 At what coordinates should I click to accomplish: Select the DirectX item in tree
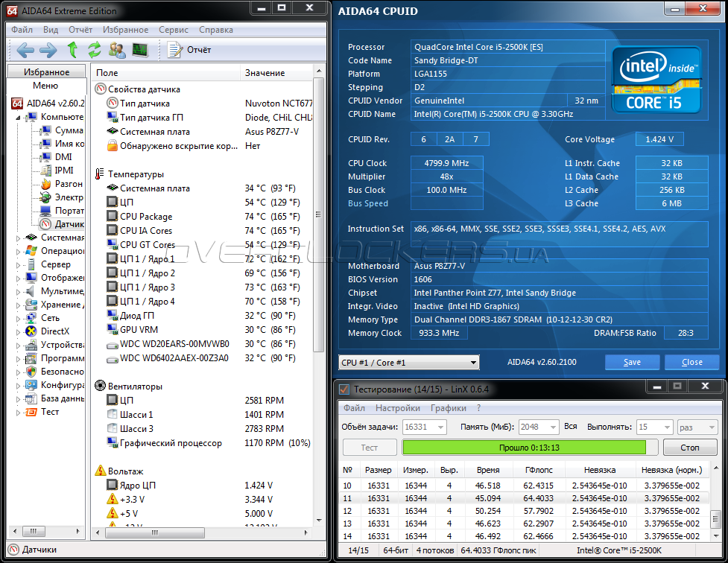(x=54, y=331)
